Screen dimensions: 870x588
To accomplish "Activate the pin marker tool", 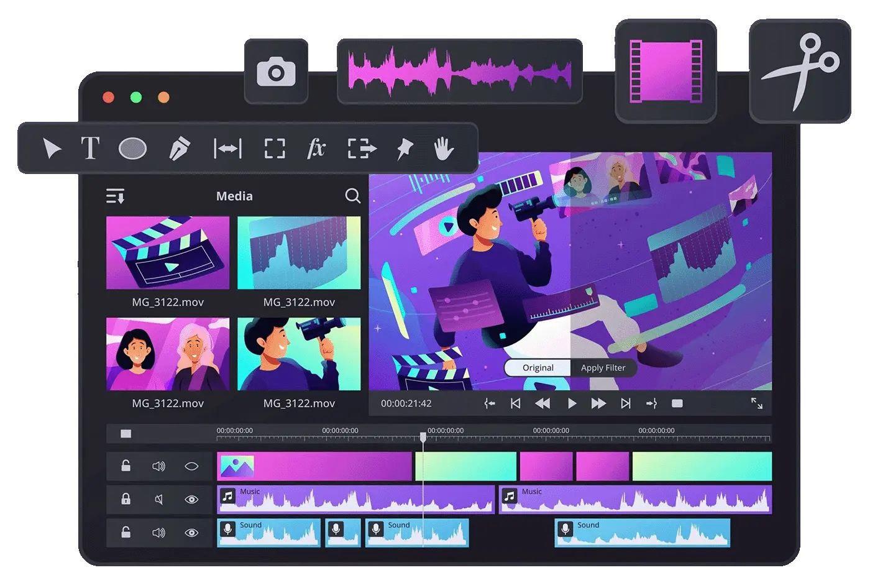I will click(405, 149).
